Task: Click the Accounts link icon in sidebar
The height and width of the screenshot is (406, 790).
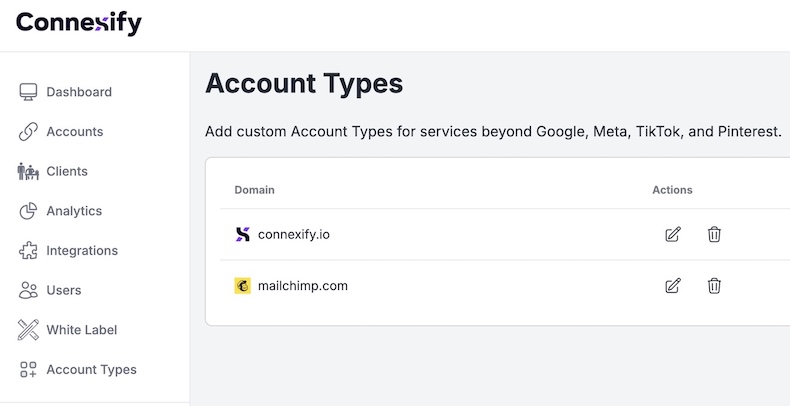Action: 28,132
